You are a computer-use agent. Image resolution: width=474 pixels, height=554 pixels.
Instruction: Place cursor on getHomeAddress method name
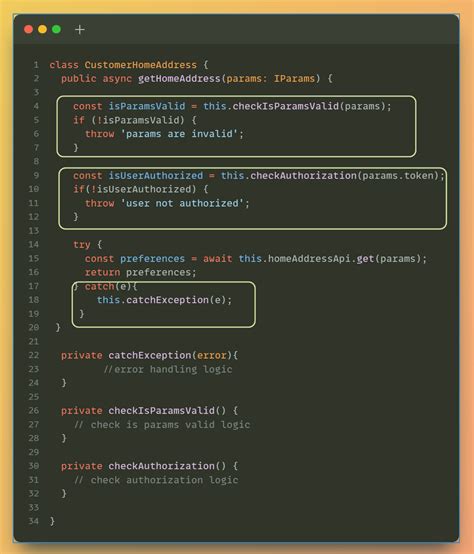[179, 79]
